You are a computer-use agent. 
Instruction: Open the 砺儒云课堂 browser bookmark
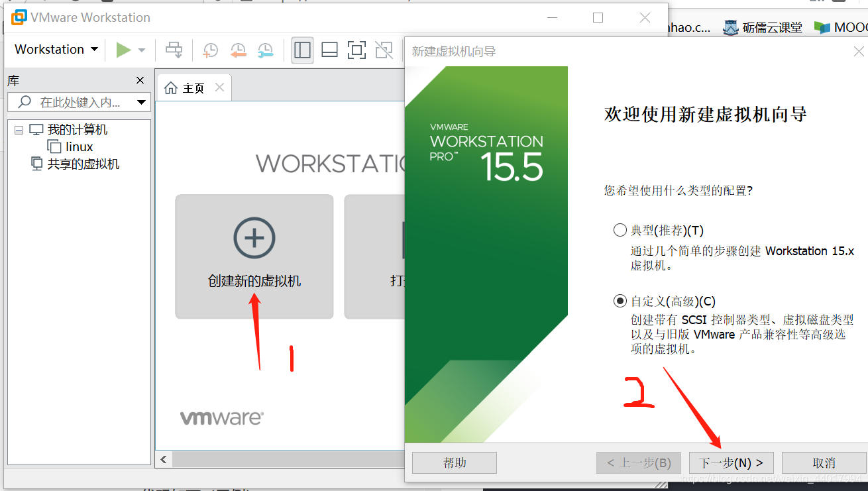click(763, 28)
